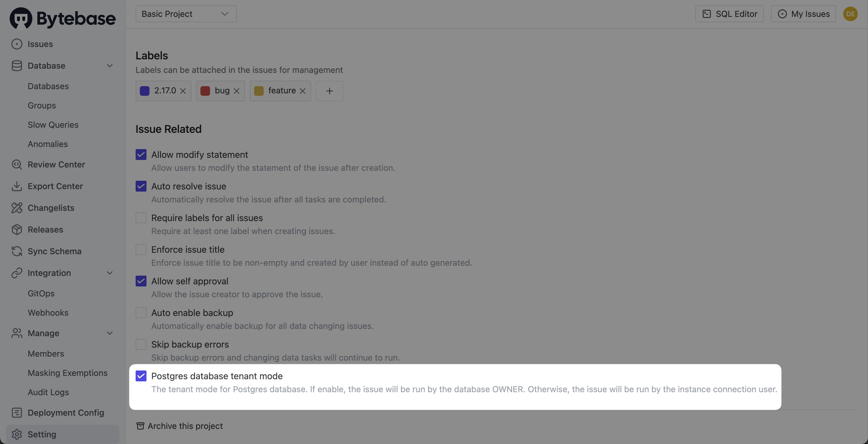Remove the bug label tag
Screen dimensions: 868x444
coord(237,91)
